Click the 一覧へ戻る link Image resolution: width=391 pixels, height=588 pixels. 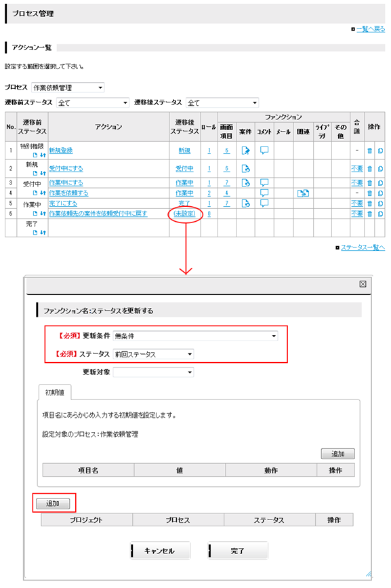[371, 29]
